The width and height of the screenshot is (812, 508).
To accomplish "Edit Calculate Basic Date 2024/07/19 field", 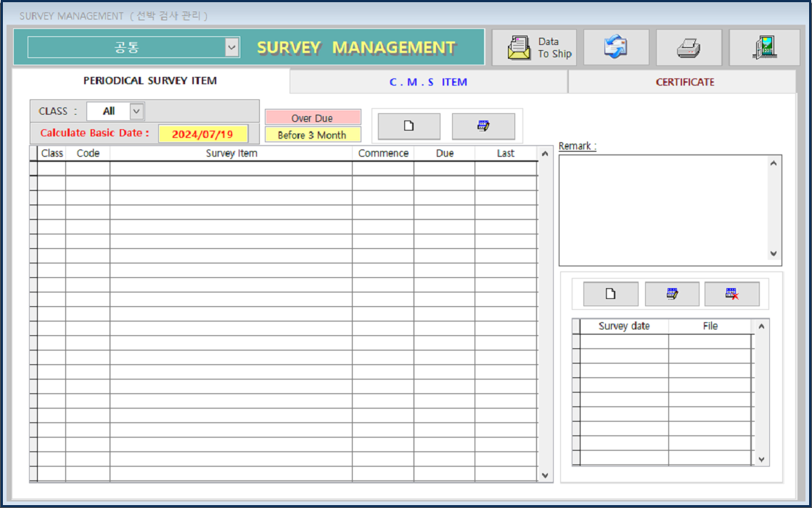I will point(202,134).
